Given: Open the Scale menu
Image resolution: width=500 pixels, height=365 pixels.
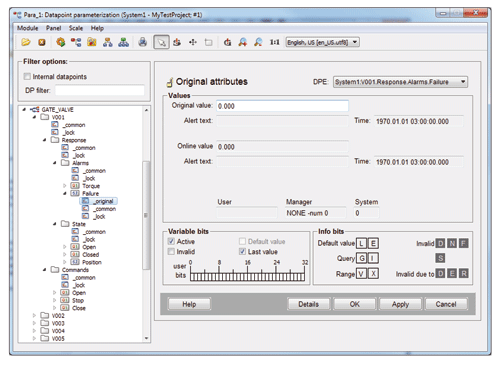Looking at the screenshot, I should (x=76, y=28).
